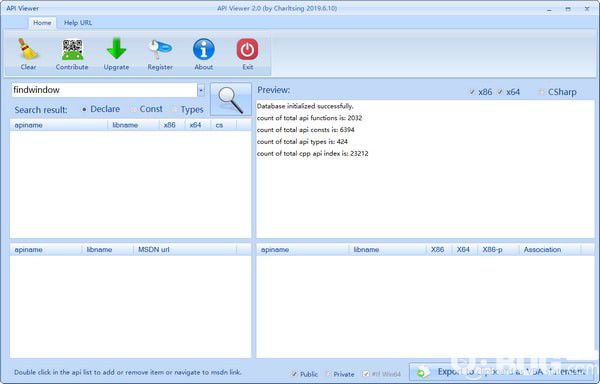Click the findwindow search input field

pos(104,90)
